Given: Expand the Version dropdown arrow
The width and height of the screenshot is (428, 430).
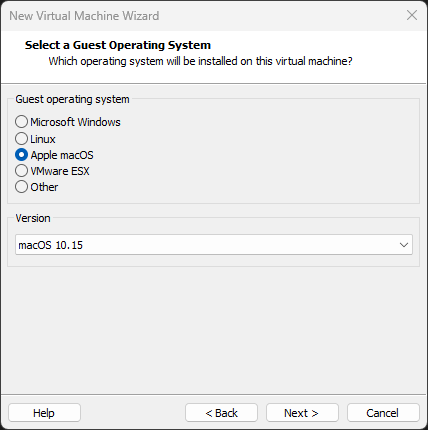Looking at the screenshot, I should pos(404,245).
